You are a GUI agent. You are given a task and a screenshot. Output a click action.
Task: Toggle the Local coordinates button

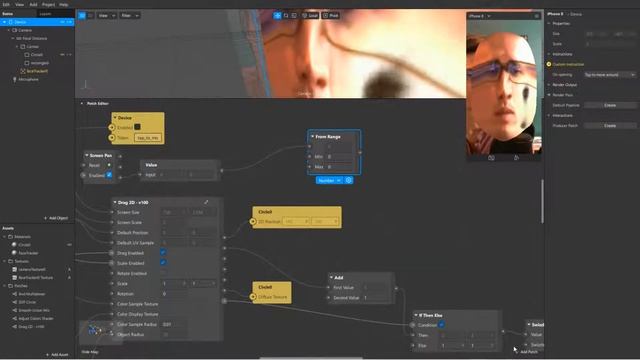[x=310, y=16]
